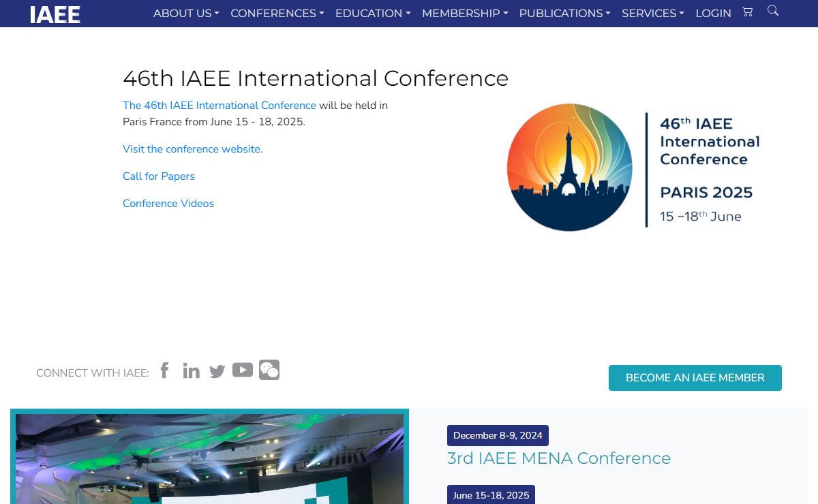Expand the Services dropdown menu
The width and height of the screenshot is (818, 504).
coord(653,14)
